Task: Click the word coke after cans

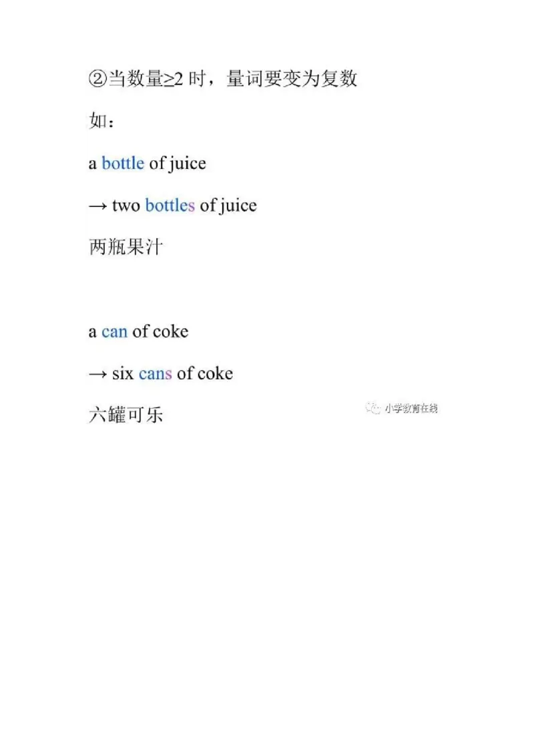Action: pos(215,373)
